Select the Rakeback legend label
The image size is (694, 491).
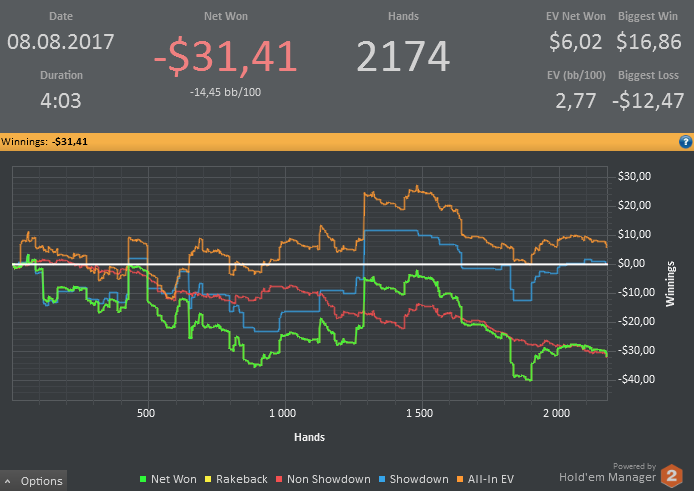click(242, 479)
